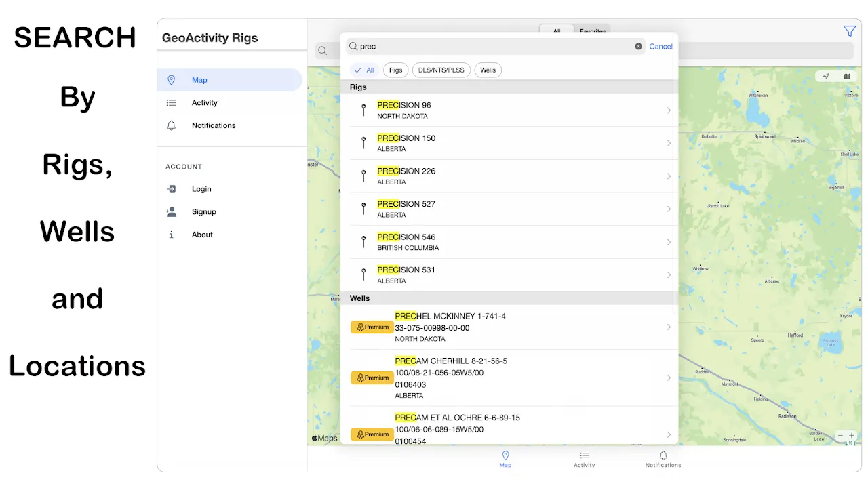Select the PRECISION 531 rig name
868x488 pixels.
pyautogui.click(x=406, y=270)
